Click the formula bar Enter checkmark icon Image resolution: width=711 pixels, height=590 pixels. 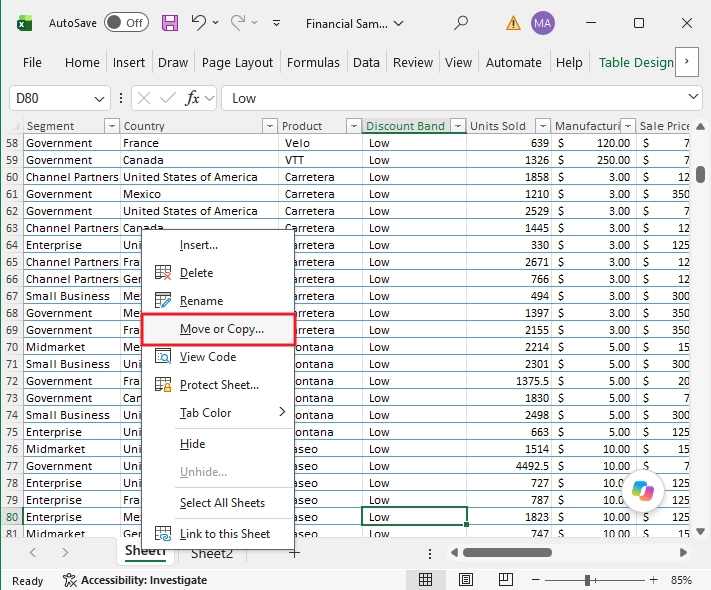168,98
